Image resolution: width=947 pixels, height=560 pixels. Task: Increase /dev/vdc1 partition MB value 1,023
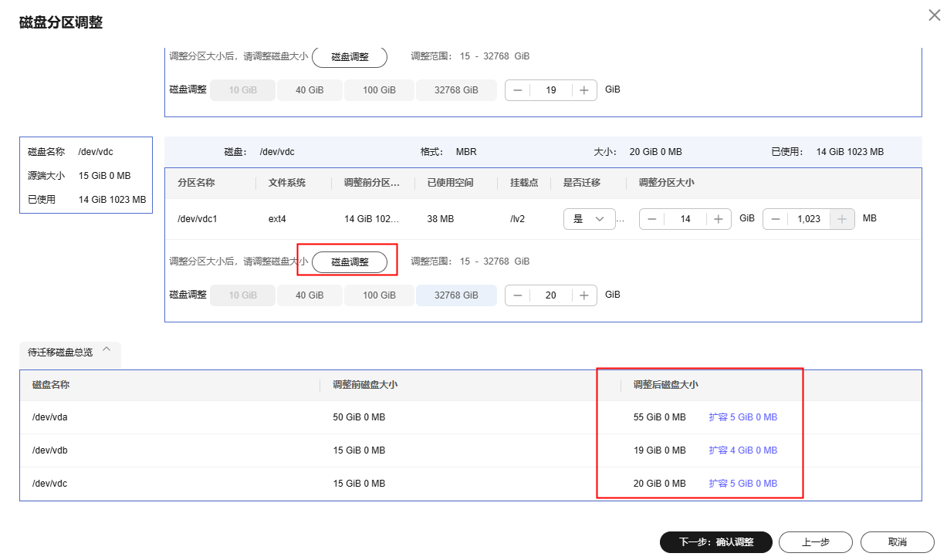pyautogui.click(x=842, y=219)
